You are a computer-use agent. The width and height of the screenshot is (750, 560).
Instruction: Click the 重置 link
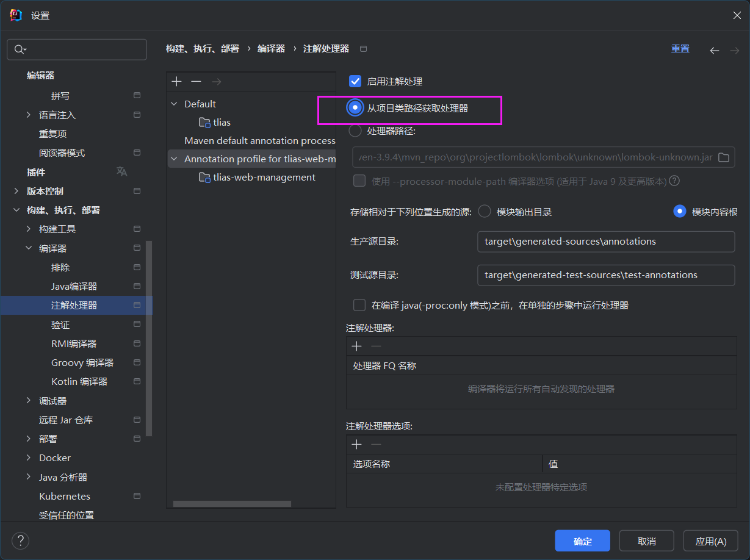[680, 49]
